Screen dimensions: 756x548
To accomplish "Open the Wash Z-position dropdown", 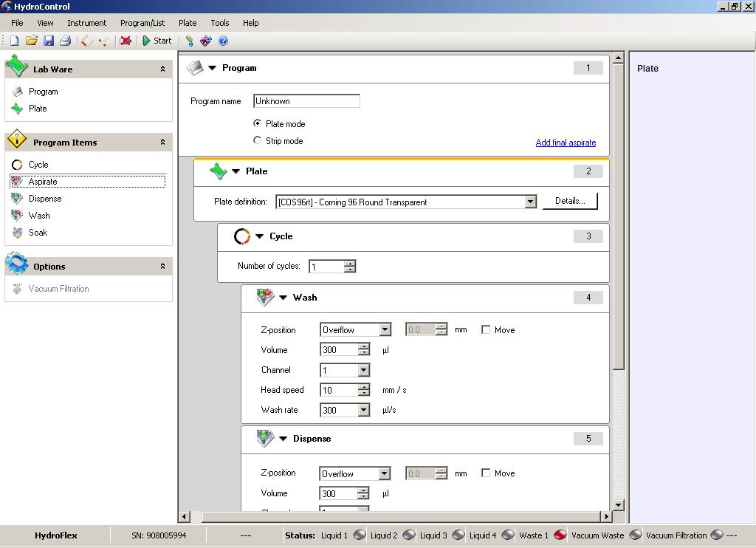I will pyautogui.click(x=385, y=330).
